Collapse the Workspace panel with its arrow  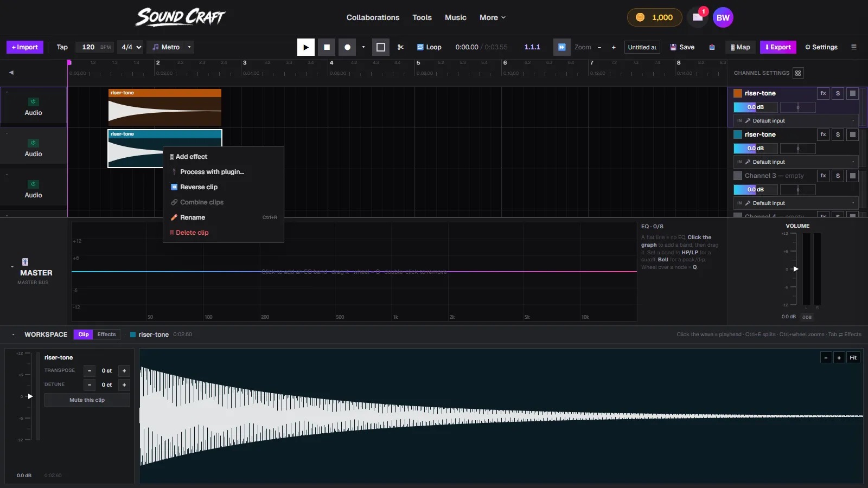[x=13, y=335]
